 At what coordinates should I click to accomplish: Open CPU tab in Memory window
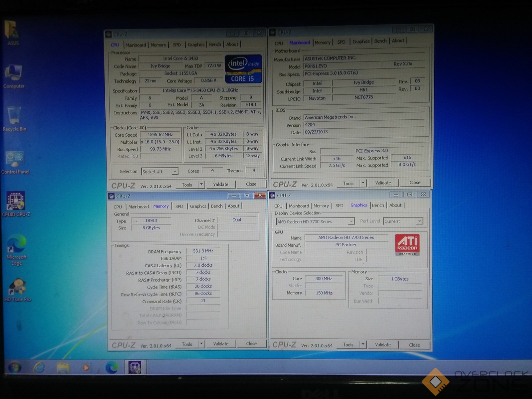[118, 207]
